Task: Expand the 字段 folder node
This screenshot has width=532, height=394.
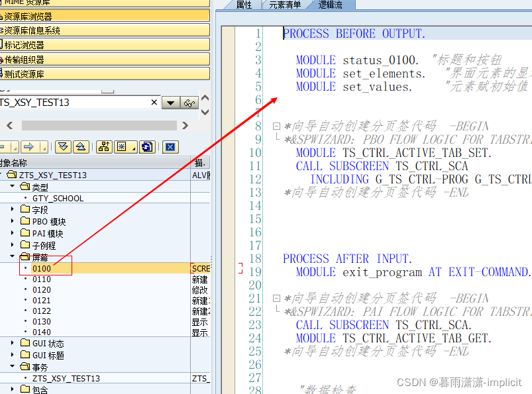Action: (13, 209)
